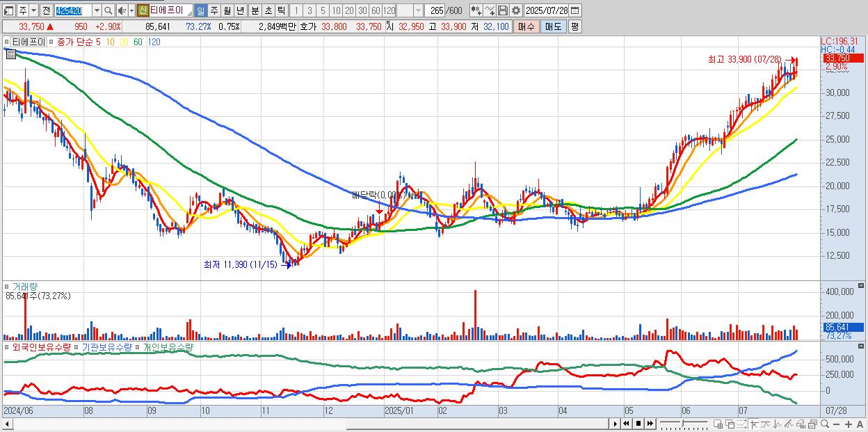
Task: Click the minus zoom out icon
Action: (x=836, y=424)
